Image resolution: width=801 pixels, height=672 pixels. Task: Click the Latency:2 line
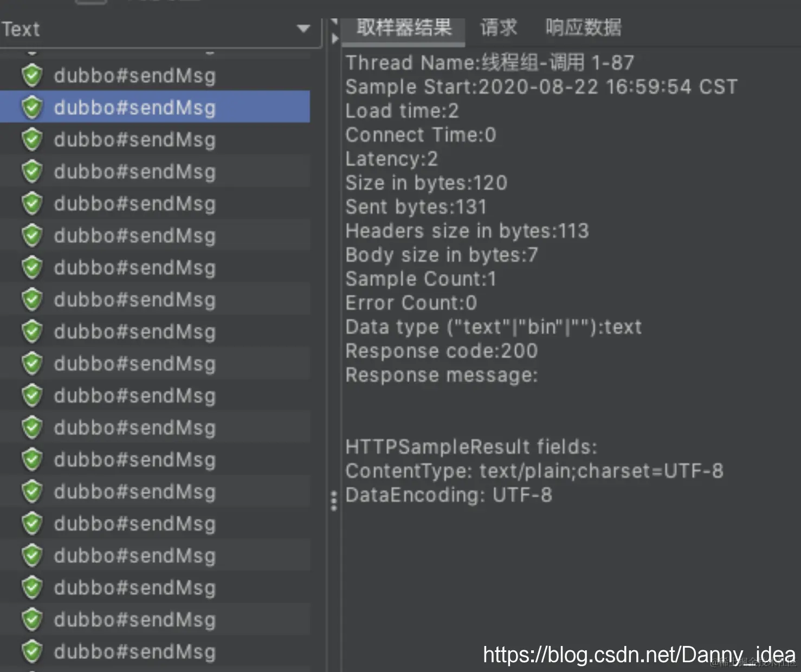point(391,159)
